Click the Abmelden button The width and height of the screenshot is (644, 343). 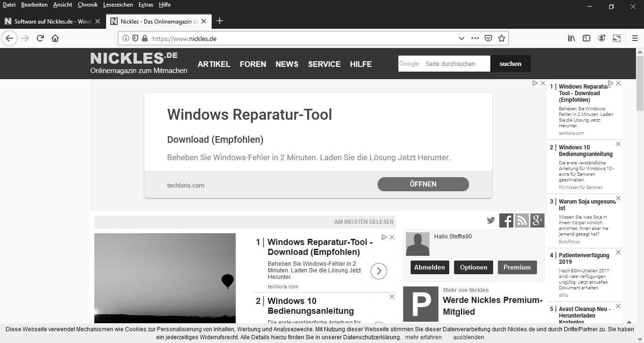429,267
